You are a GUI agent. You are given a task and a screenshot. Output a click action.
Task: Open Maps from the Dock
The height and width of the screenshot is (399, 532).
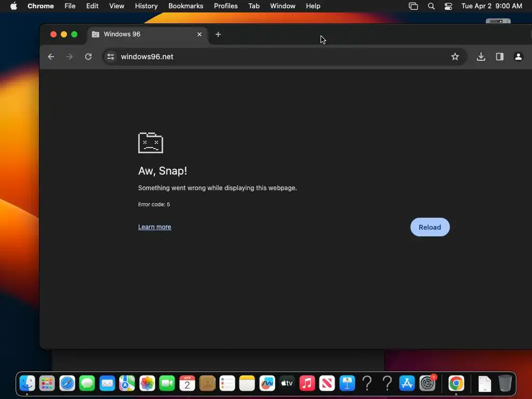coord(127,383)
